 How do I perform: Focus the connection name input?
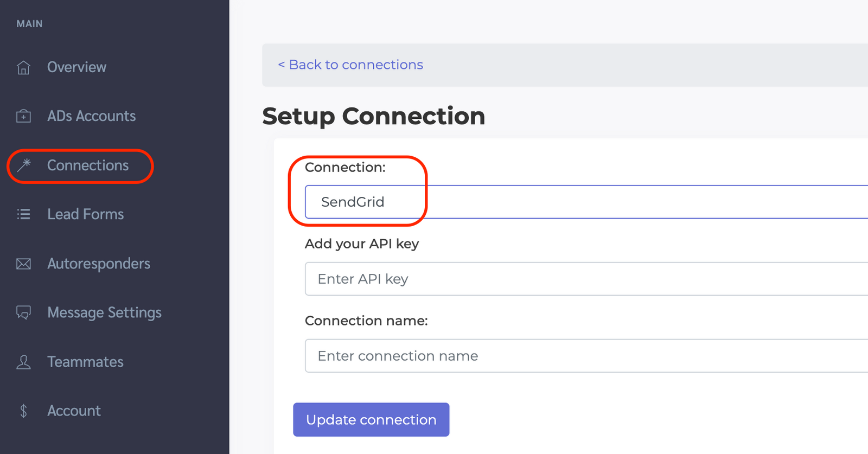click(x=488, y=356)
